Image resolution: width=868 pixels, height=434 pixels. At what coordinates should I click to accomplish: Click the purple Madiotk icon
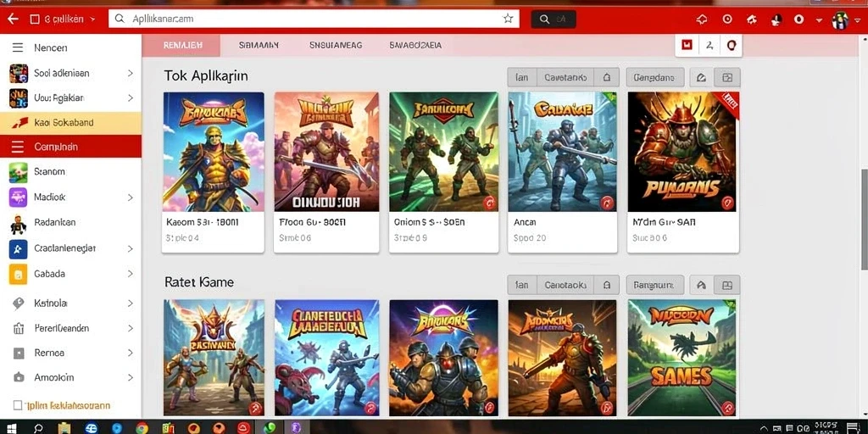19,197
